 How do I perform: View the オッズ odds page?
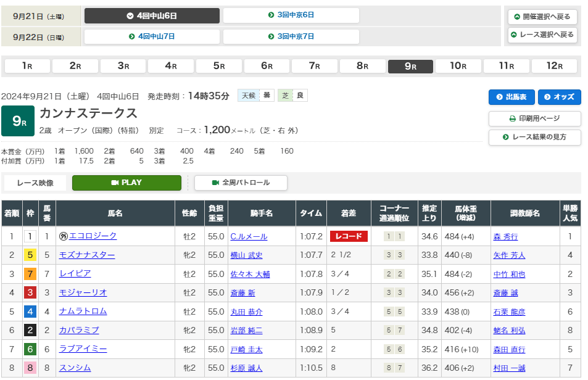tap(559, 97)
